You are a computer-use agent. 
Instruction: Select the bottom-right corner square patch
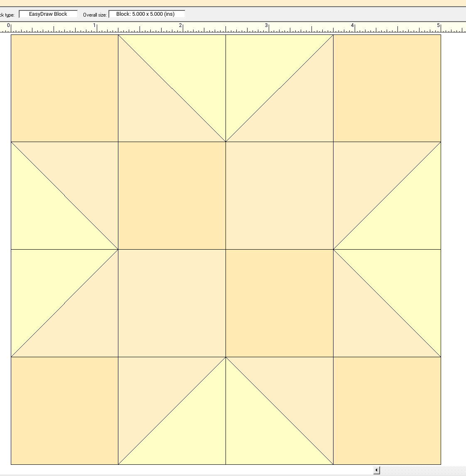point(387,410)
